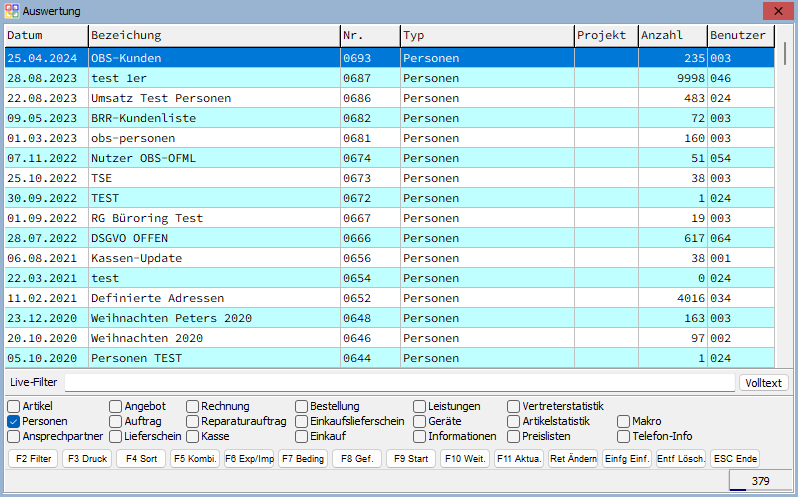Click the Bezeichnung column header
This screenshot has height=497, width=798.
(212, 35)
